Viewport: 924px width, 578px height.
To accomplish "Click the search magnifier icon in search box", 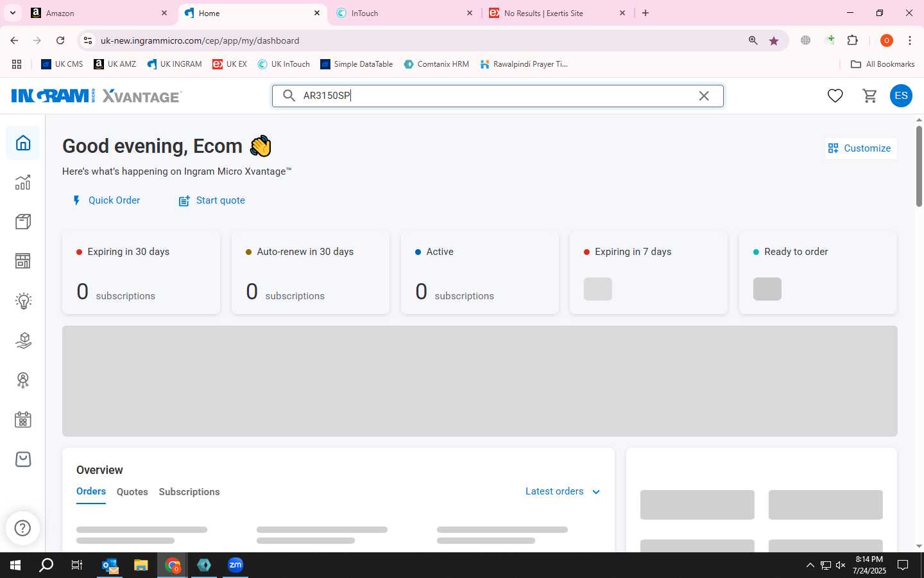I will click(x=289, y=96).
